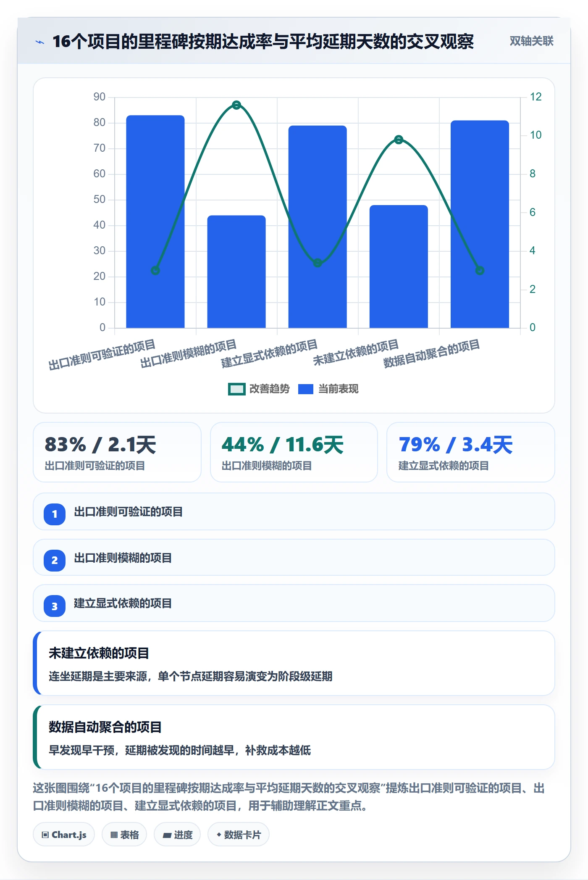Screen dimensions: 588x880
Task: Click the bar icon in the 进度 tag
Action: click(x=167, y=835)
